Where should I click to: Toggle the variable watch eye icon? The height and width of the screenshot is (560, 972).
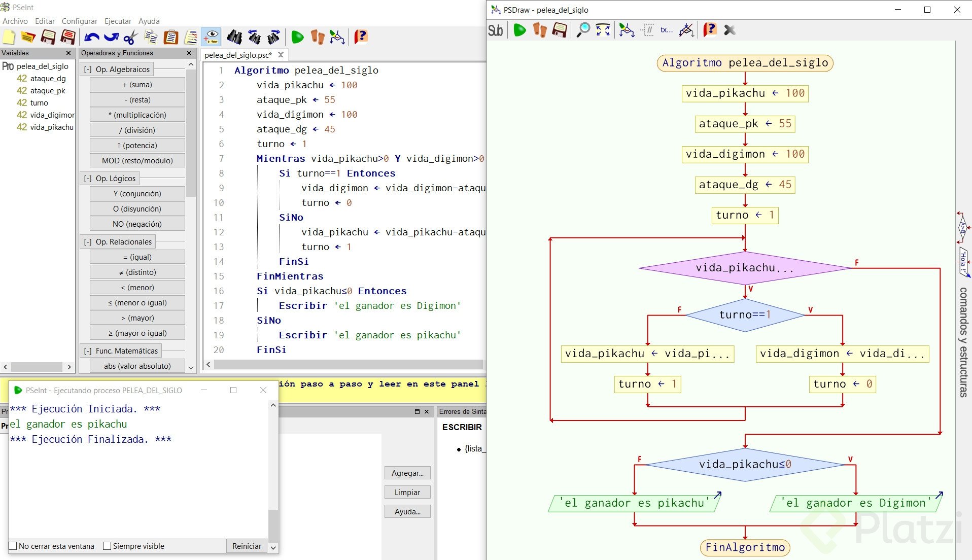coord(211,37)
